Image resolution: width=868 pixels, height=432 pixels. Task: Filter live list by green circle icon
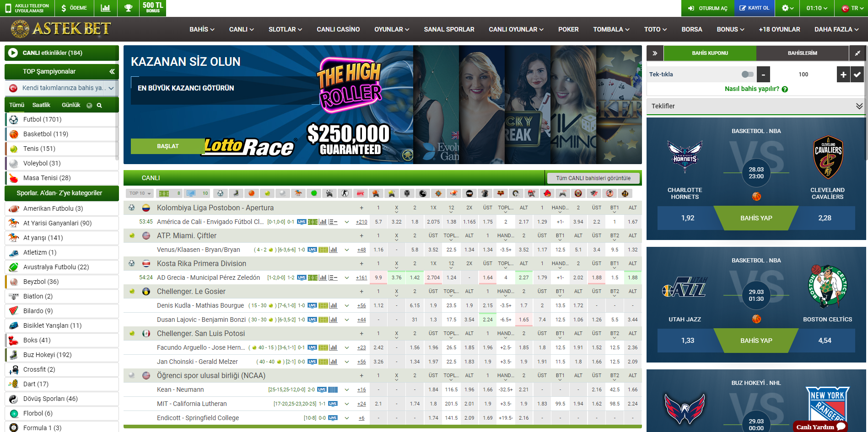click(x=313, y=193)
